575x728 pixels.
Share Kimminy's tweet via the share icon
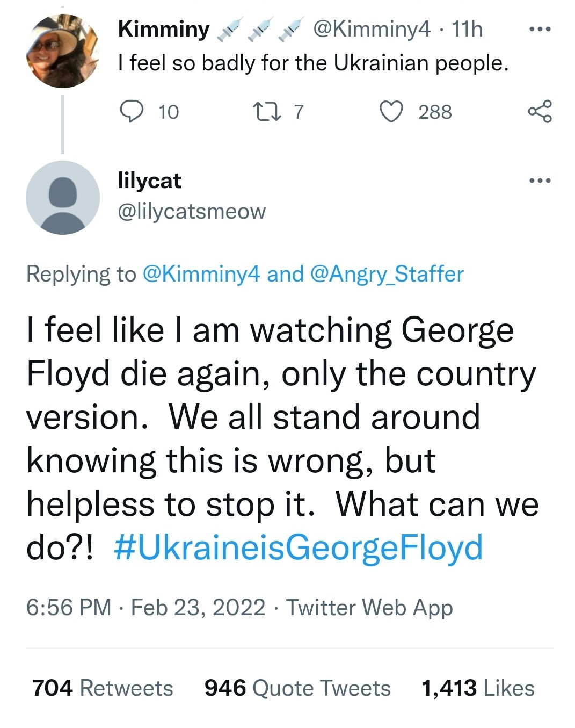[x=540, y=112]
